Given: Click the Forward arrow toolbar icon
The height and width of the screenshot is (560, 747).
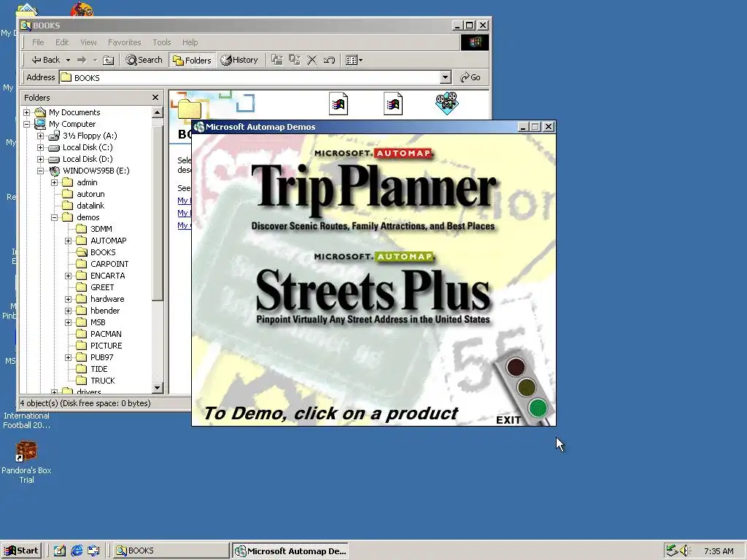Looking at the screenshot, I should coord(82,60).
